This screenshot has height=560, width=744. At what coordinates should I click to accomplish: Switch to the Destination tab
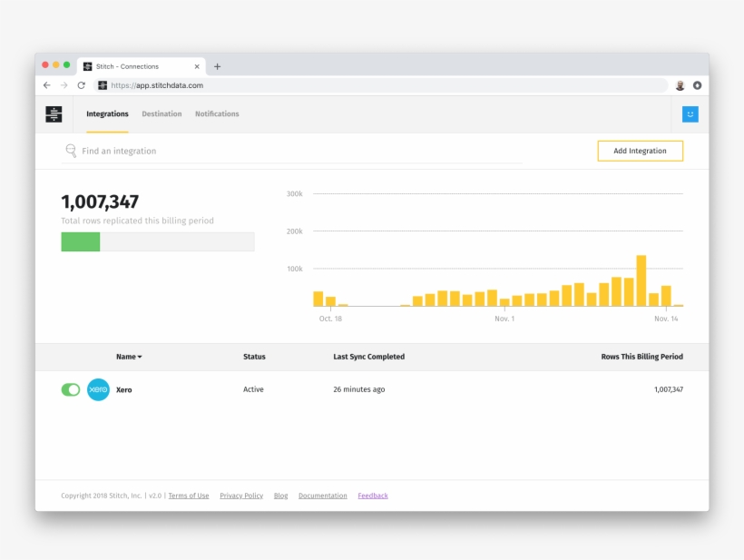tap(162, 114)
